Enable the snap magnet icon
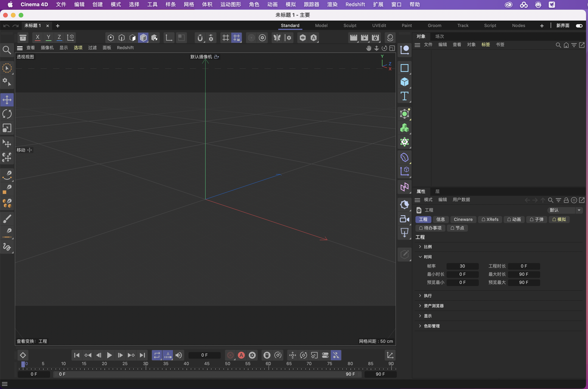Viewport: 588px width, 389px height. tap(200, 38)
